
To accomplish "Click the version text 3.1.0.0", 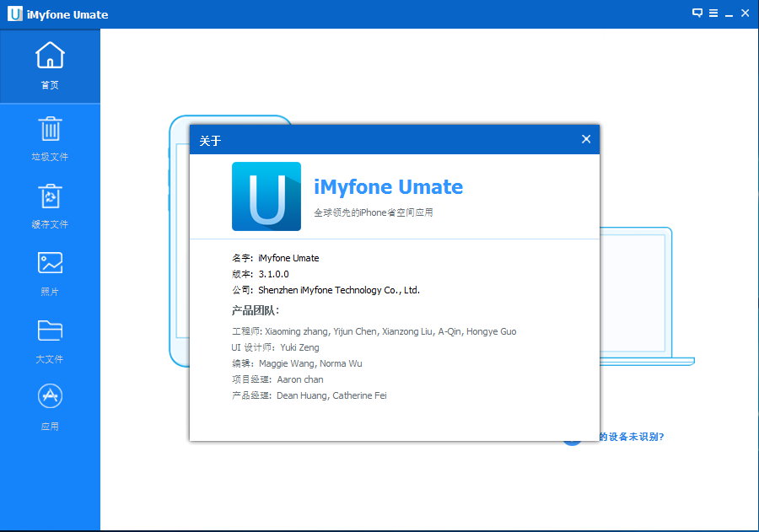I will (273, 274).
